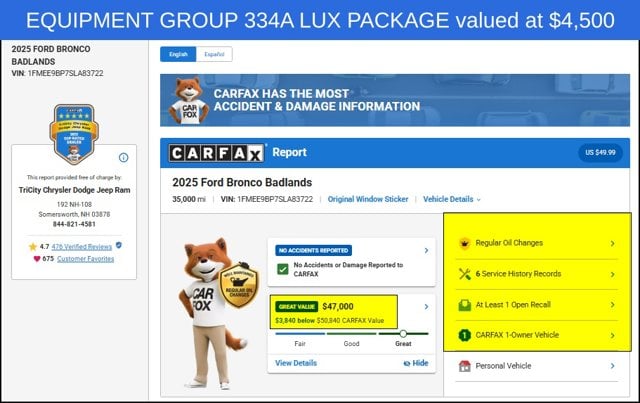Click the $3,840 below CARFAX Value text
The height and width of the screenshot is (403, 640).
329,321
